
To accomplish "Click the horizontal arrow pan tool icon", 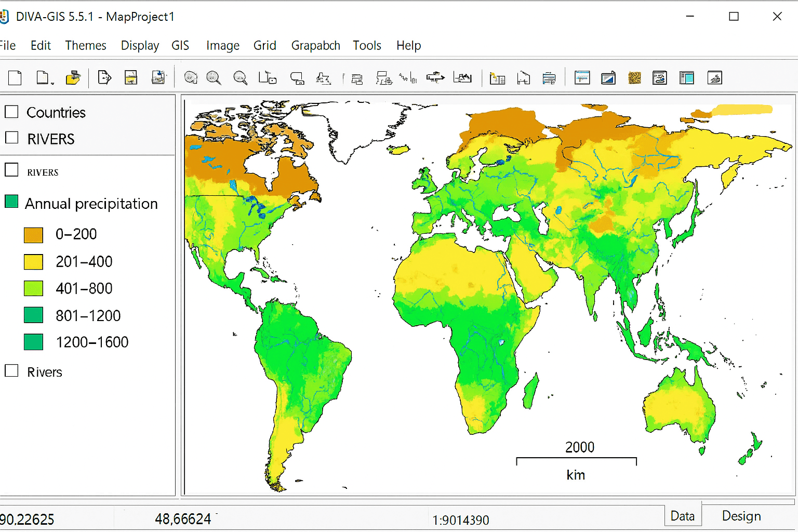I will [435, 78].
